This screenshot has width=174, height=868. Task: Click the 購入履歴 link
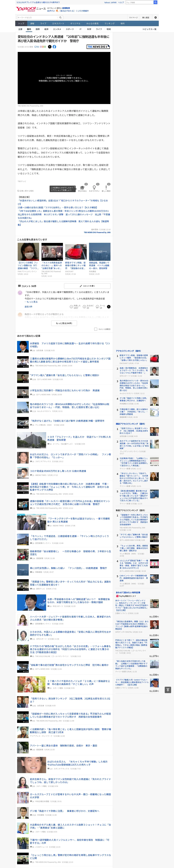click(146, 18)
